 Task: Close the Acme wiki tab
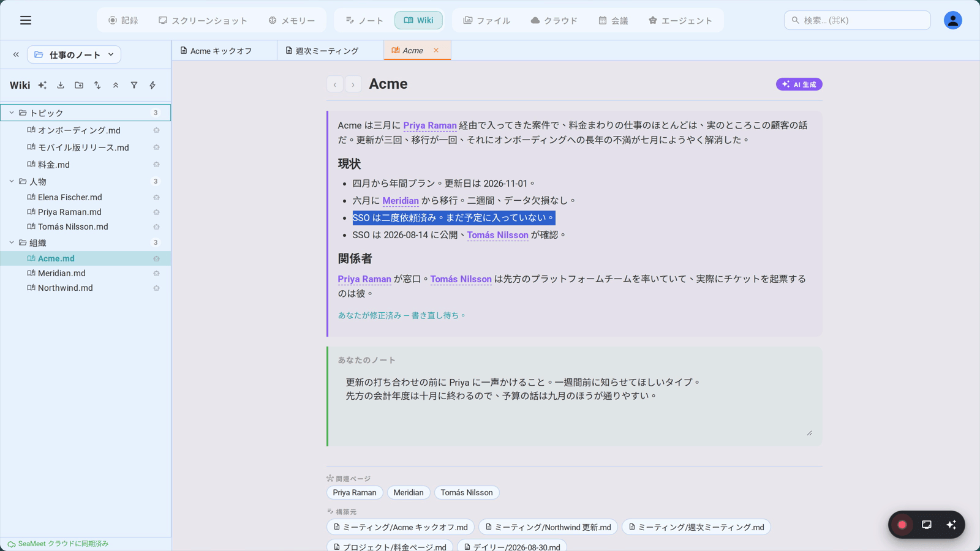pos(436,50)
